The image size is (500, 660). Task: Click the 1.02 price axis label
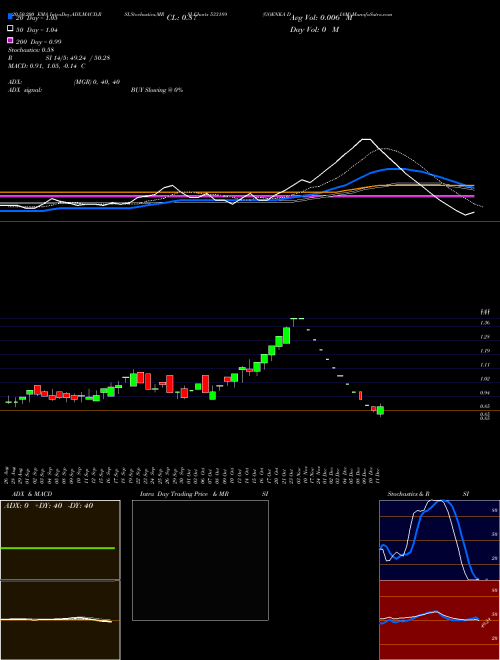point(485,379)
